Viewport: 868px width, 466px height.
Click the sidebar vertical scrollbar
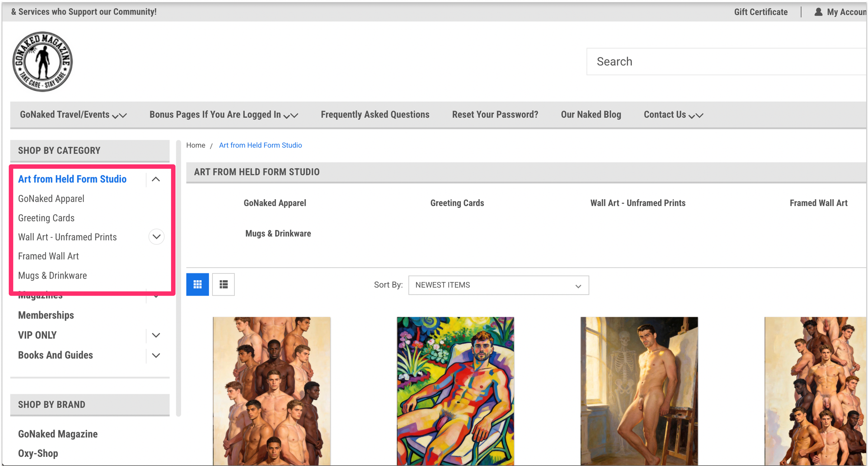pyautogui.click(x=178, y=278)
